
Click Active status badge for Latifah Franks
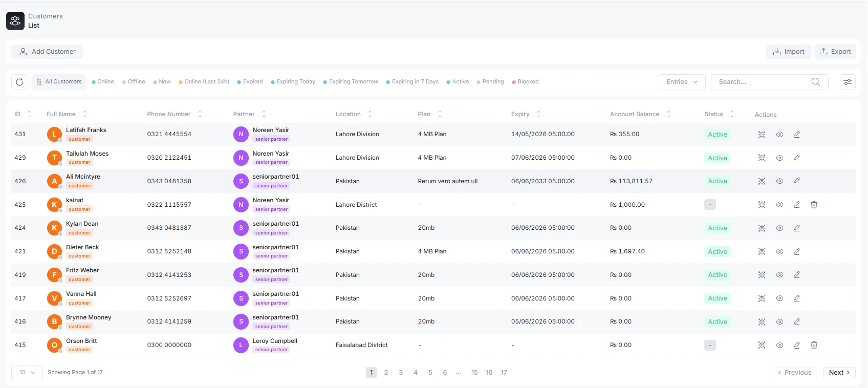click(x=718, y=135)
